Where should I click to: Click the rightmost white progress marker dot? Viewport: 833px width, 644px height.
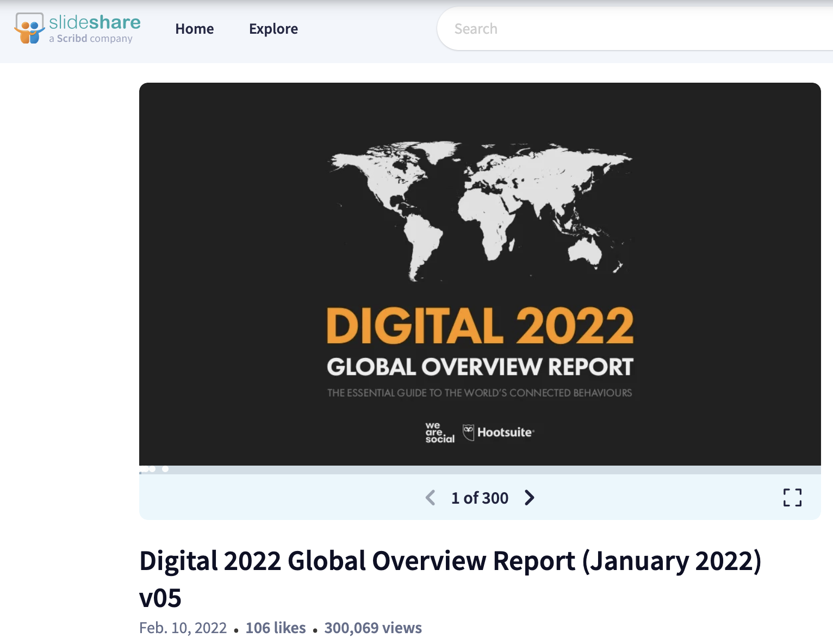(x=165, y=469)
